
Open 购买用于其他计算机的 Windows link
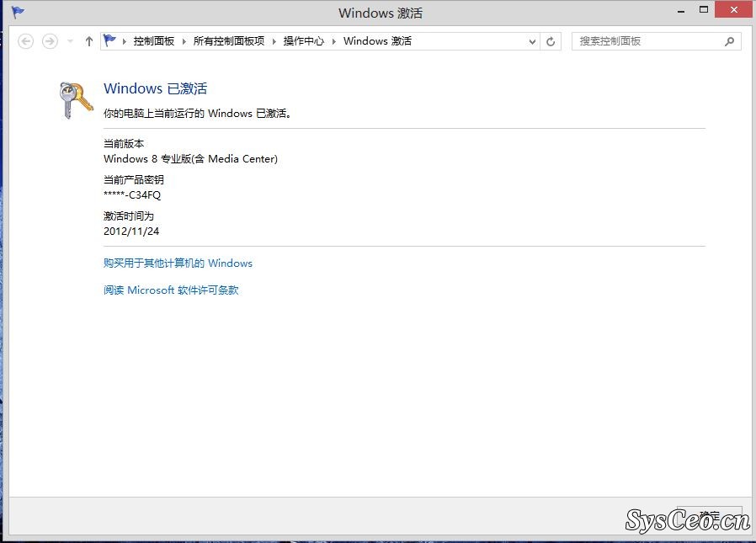tap(178, 264)
